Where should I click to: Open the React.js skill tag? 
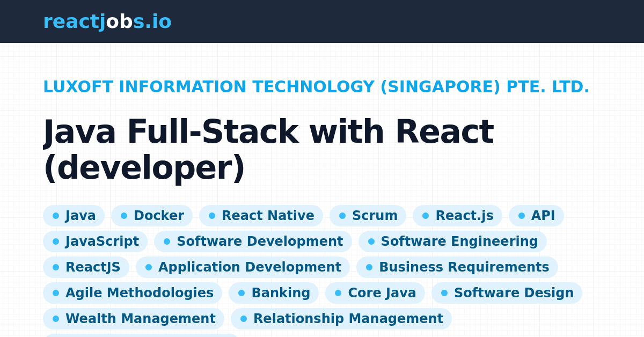coord(457,216)
